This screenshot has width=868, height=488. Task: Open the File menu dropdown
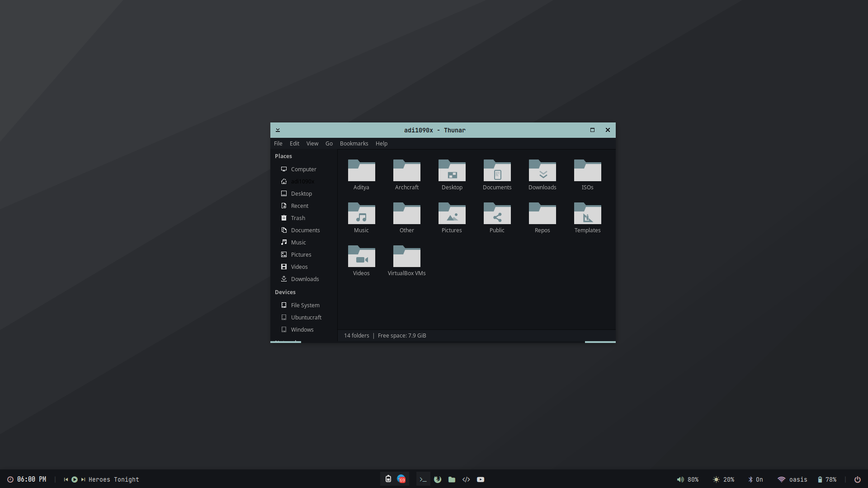coord(278,143)
